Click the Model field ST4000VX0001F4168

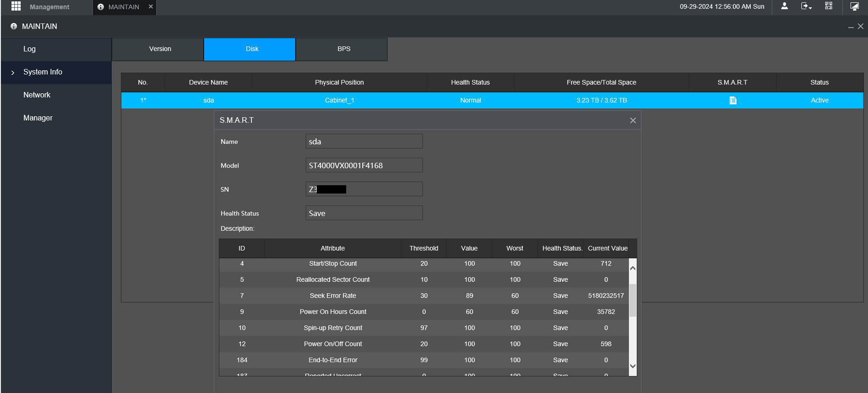pyautogui.click(x=364, y=165)
